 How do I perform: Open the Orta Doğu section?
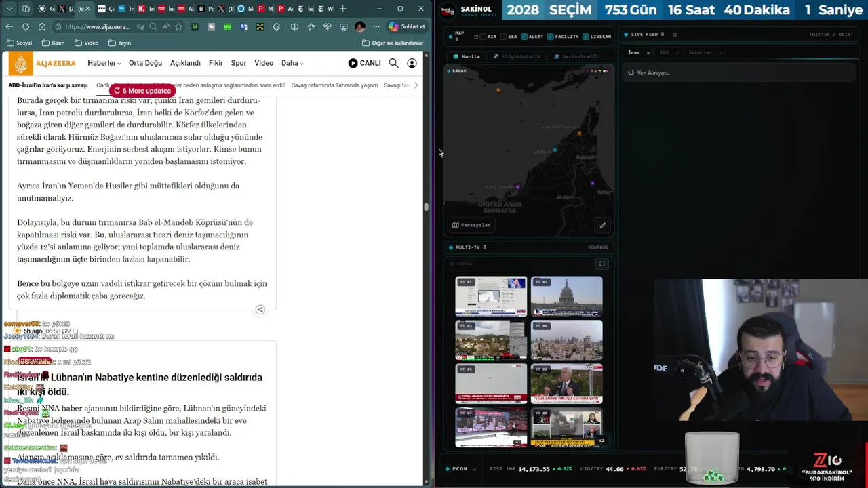[145, 63]
